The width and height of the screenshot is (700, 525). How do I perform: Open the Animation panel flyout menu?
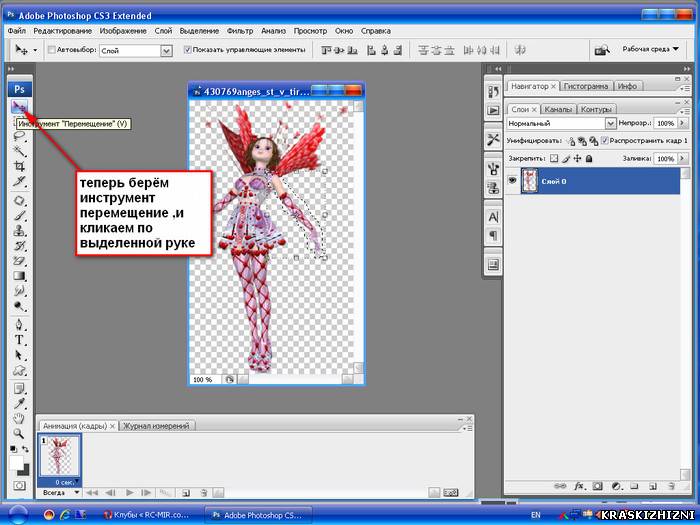pos(468,428)
